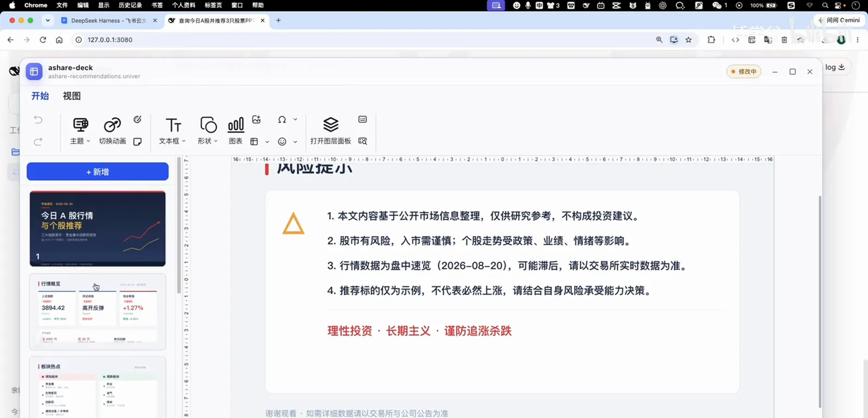
Task: Expand the table icon dropdown arrow
Action: [x=267, y=142]
